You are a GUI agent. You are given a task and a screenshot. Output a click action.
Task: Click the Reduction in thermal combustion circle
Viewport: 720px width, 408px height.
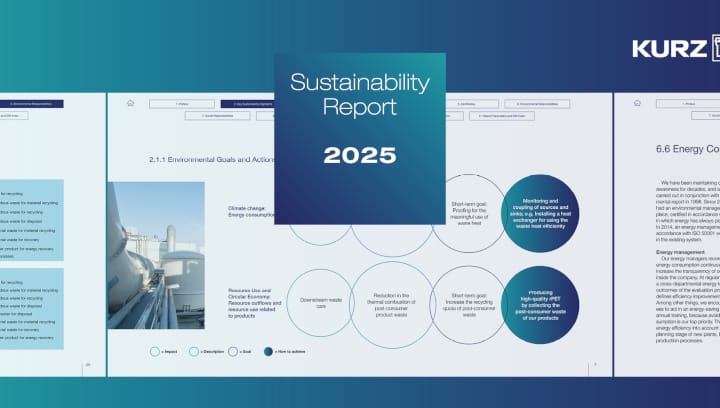(392, 305)
